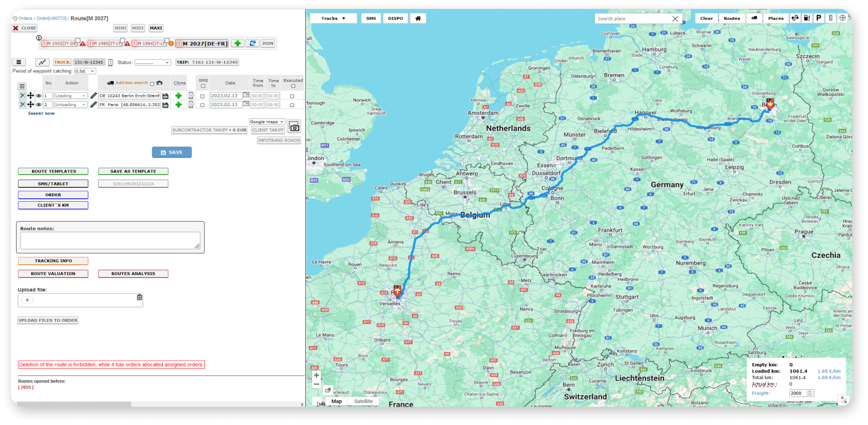Image resolution: width=868 pixels, height=425 pixels.
Task: Show fuel stations with the gas pump icon
Action: (807, 18)
